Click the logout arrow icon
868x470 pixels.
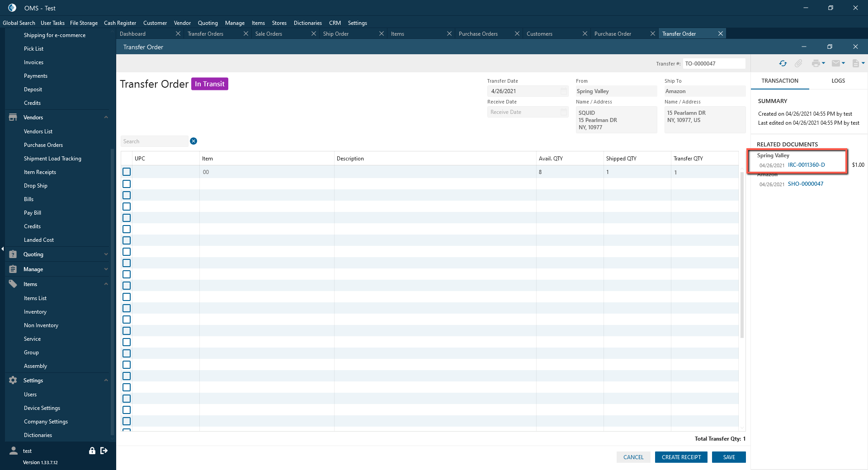104,451
